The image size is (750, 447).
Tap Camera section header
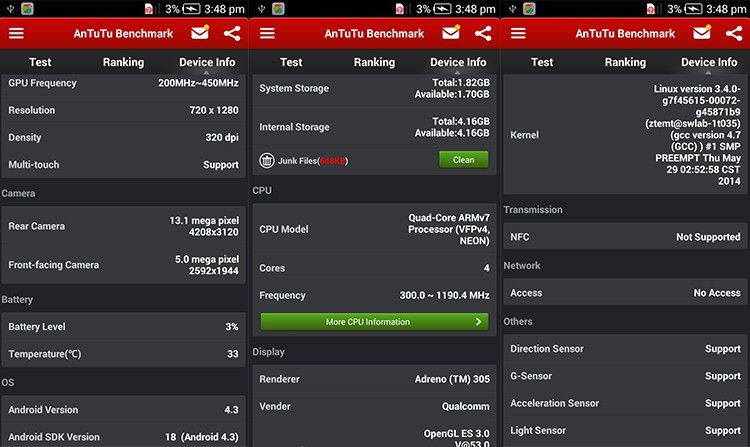click(x=18, y=193)
